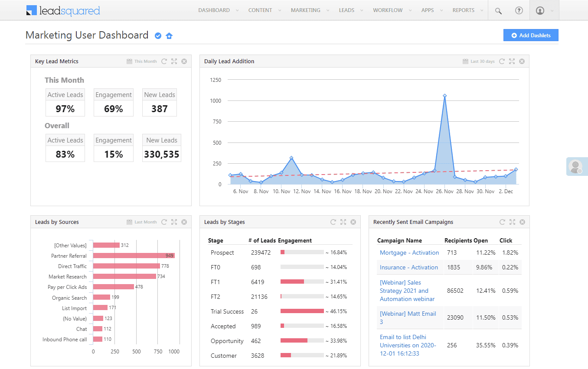The width and height of the screenshot is (588, 369).
Task: Open Mortgage - Activation campaign
Action: pos(409,252)
